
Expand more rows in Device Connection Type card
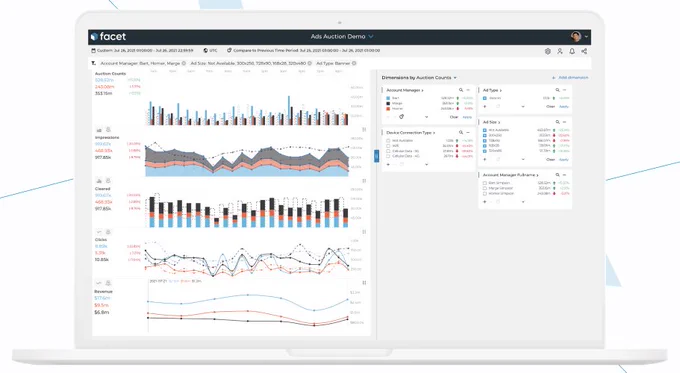click(x=426, y=165)
